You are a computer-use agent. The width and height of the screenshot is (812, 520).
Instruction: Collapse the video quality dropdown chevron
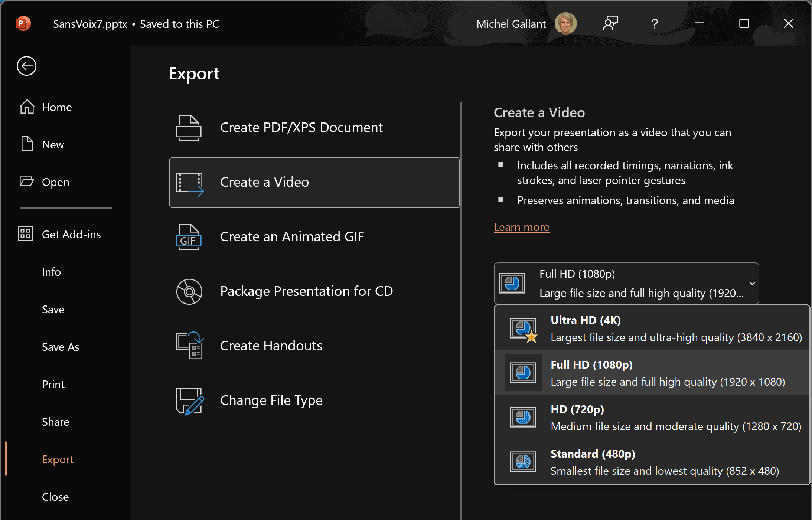pyautogui.click(x=752, y=284)
